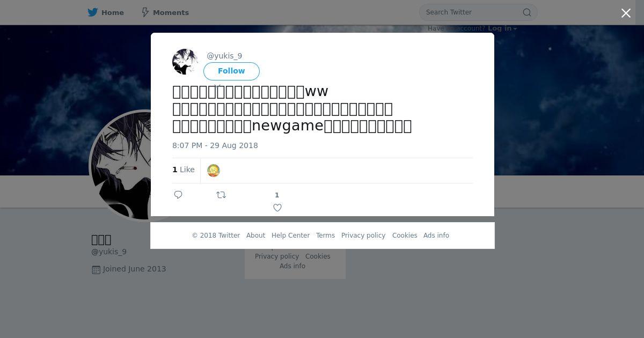Reply to the tweet via the speech bubble icon
The height and width of the screenshot is (338, 644).
(178, 195)
